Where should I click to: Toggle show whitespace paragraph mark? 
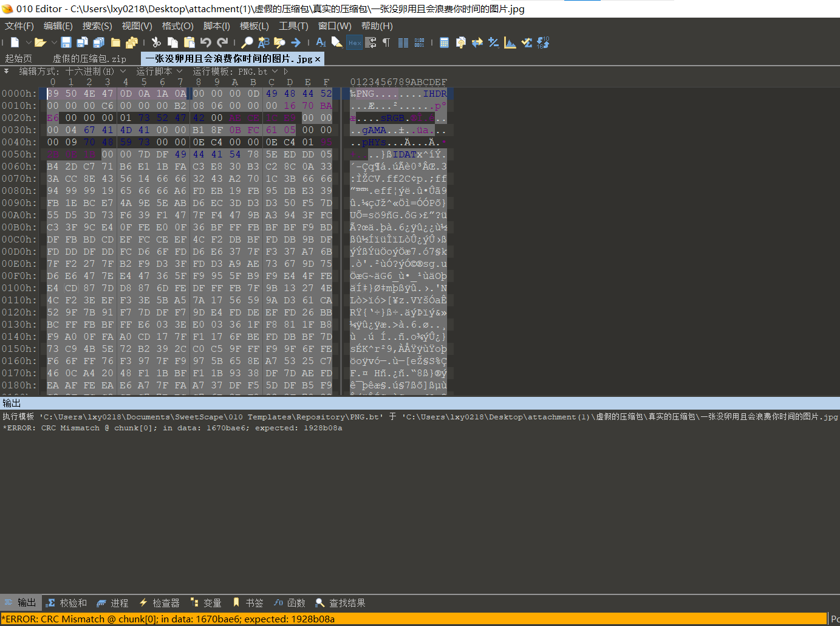386,43
